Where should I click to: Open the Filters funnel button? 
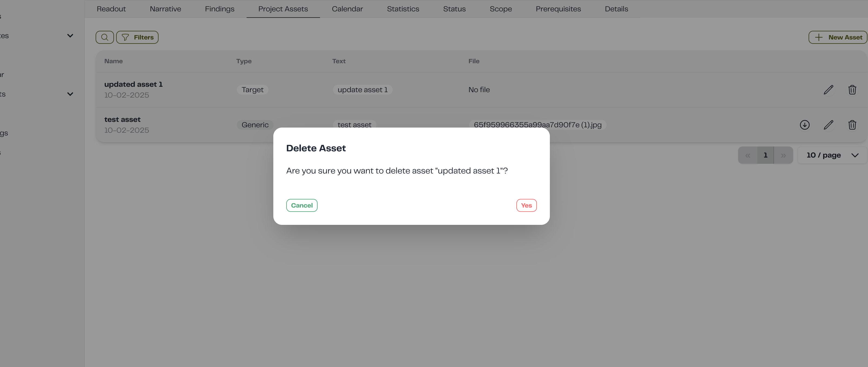137,37
